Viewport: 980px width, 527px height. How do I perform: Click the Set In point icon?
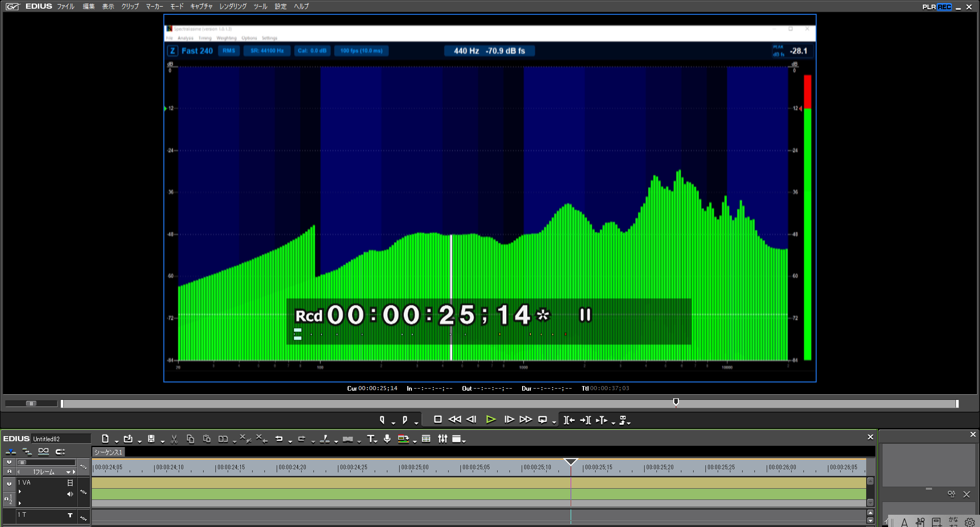tap(382, 420)
